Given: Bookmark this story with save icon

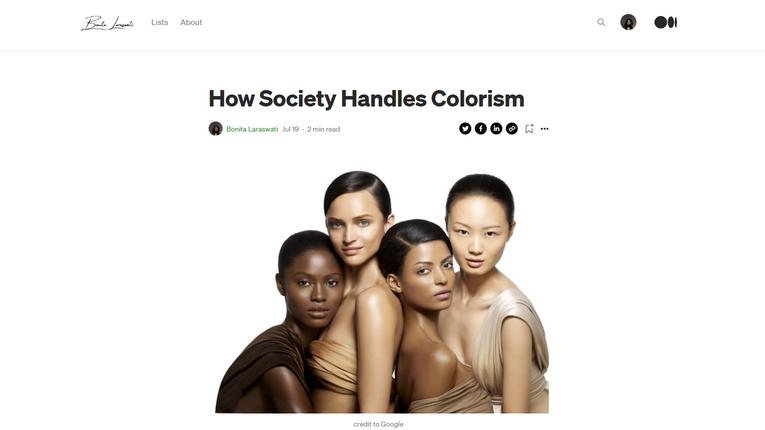Looking at the screenshot, I should (529, 128).
